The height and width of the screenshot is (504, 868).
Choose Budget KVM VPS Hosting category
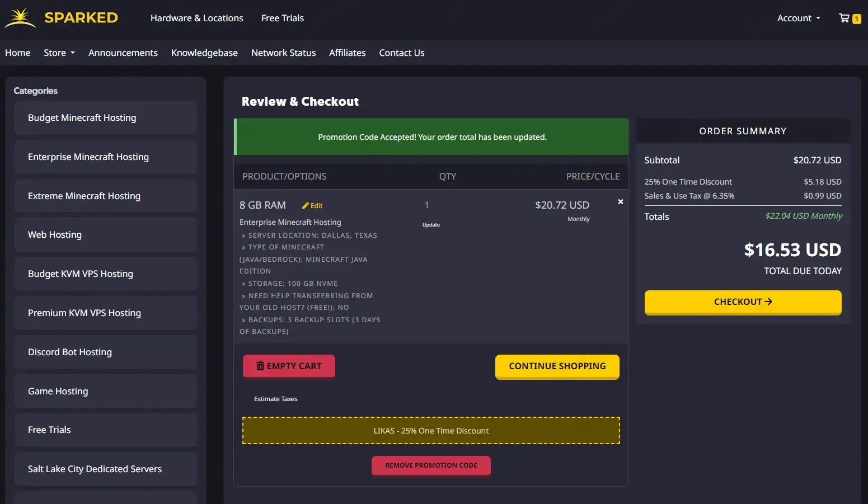pos(106,274)
